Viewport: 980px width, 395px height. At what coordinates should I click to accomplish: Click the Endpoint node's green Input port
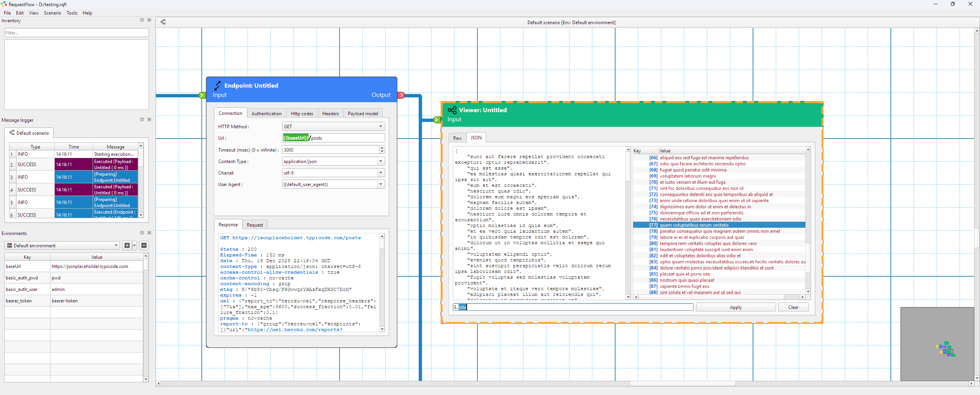tap(202, 95)
